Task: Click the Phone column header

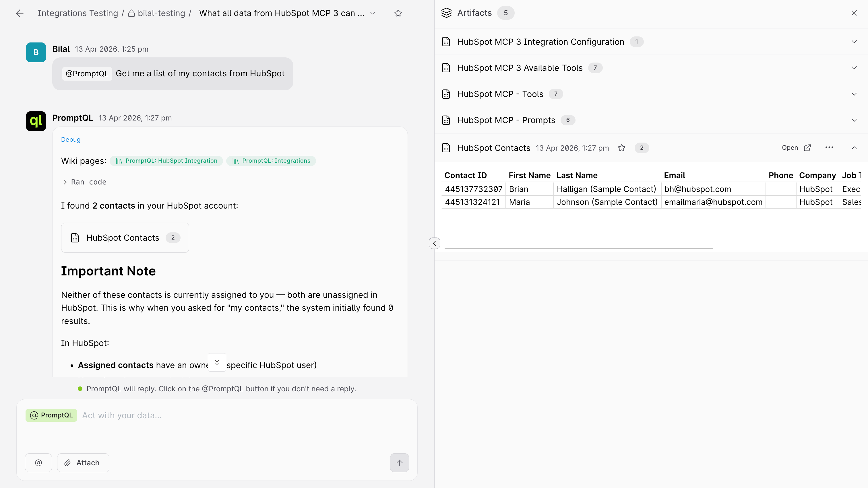Action: pos(781,176)
